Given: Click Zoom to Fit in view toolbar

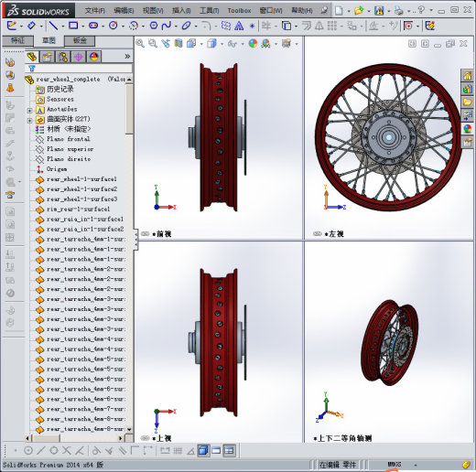Looking at the screenshot, I should pos(140,44).
